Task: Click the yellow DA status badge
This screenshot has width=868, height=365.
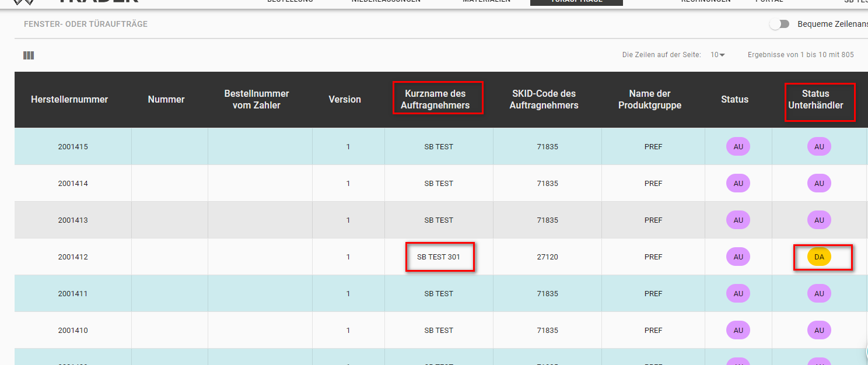Action: (x=819, y=257)
